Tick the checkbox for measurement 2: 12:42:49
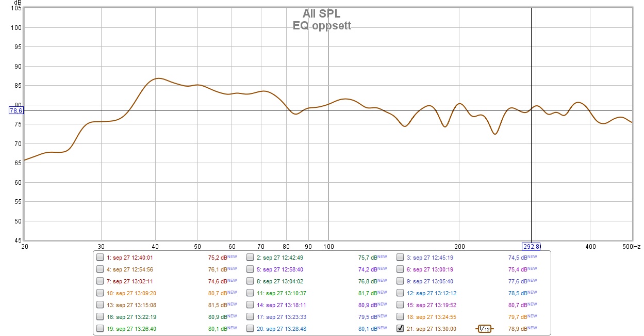The height and width of the screenshot is (336, 644). pyautogui.click(x=250, y=257)
